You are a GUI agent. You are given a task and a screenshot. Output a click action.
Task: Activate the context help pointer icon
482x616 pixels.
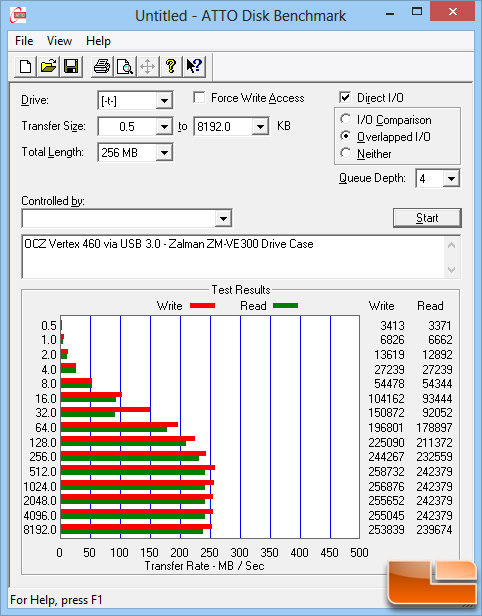(x=194, y=66)
